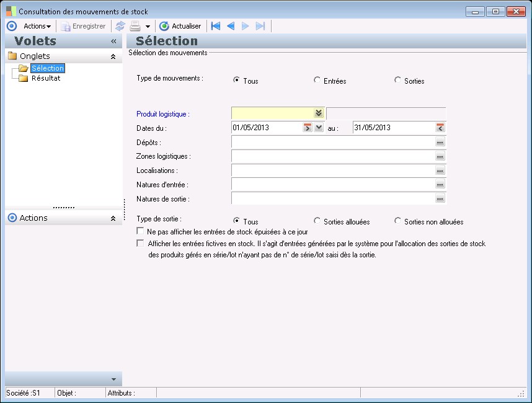Jump to last record navigation arrow

coord(260,26)
